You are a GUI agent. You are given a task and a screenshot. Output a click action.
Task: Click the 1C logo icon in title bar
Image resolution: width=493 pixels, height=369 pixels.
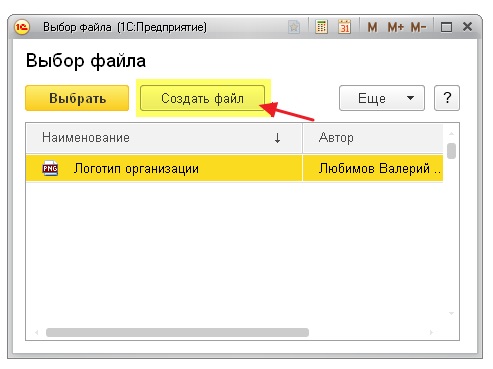pyautogui.click(x=22, y=27)
